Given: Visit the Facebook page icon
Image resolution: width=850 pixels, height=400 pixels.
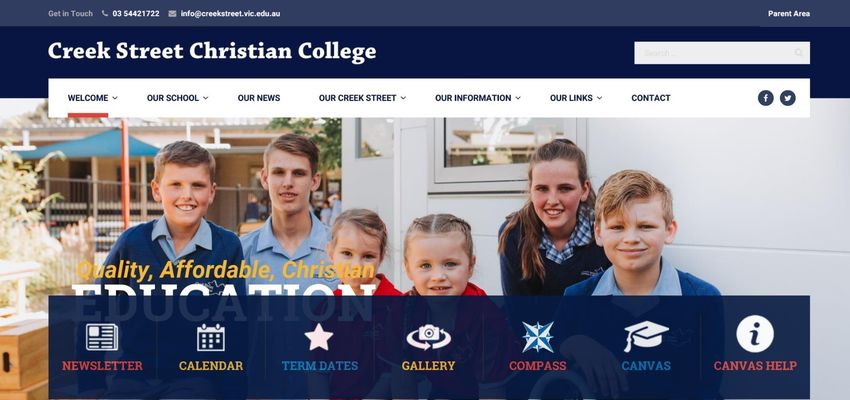Looking at the screenshot, I should coord(765,98).
